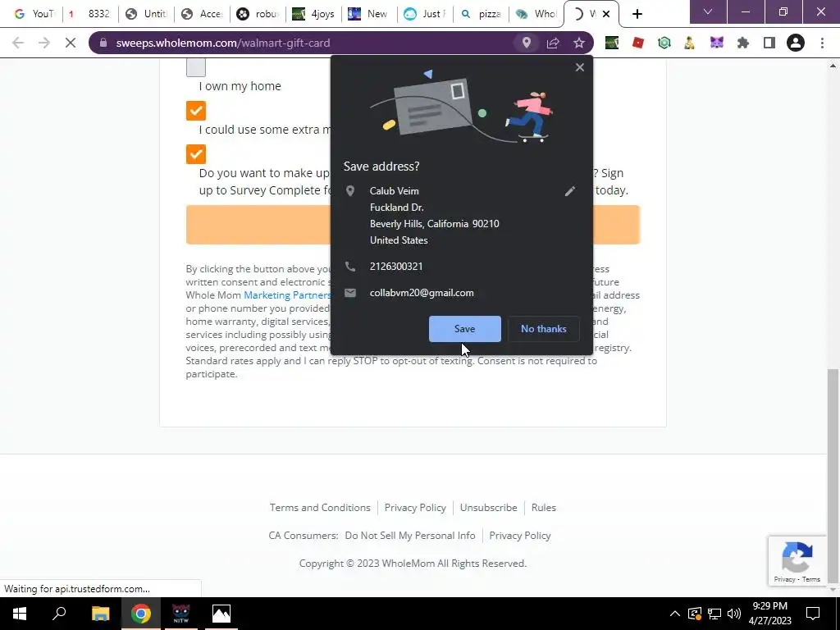Open the Unsubscribe link

pos(489,507)
